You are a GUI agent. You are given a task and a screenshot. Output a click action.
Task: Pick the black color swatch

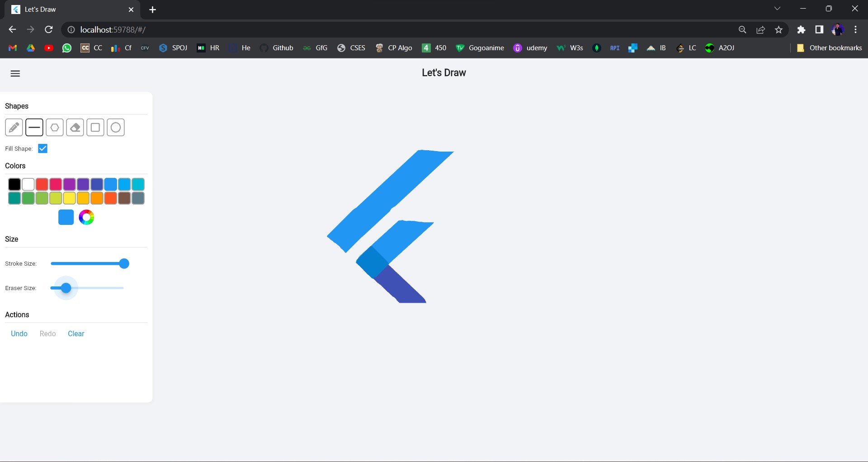pos(14,184)
